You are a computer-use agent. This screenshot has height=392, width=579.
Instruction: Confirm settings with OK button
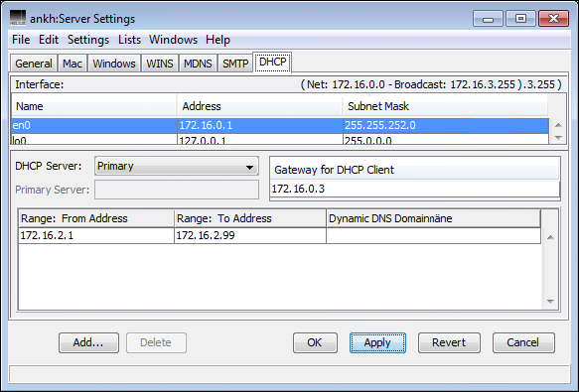[x=315, y=343]
